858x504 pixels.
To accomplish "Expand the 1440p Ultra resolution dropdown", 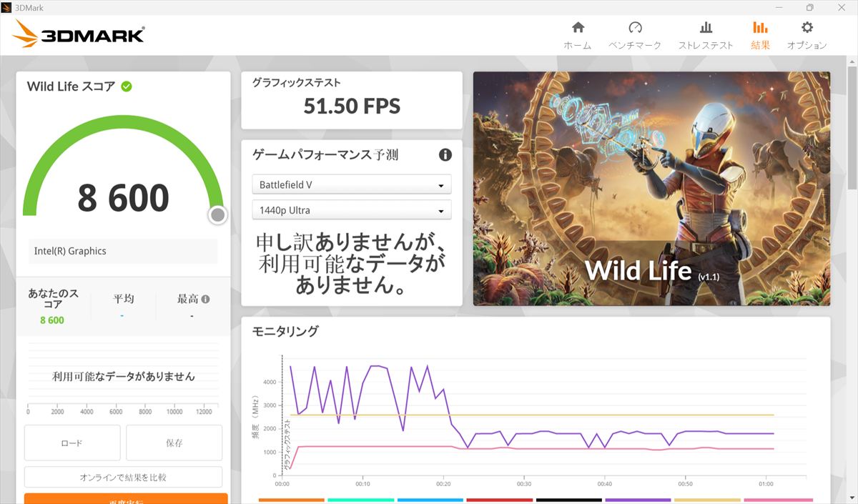I will click(352, 210).
